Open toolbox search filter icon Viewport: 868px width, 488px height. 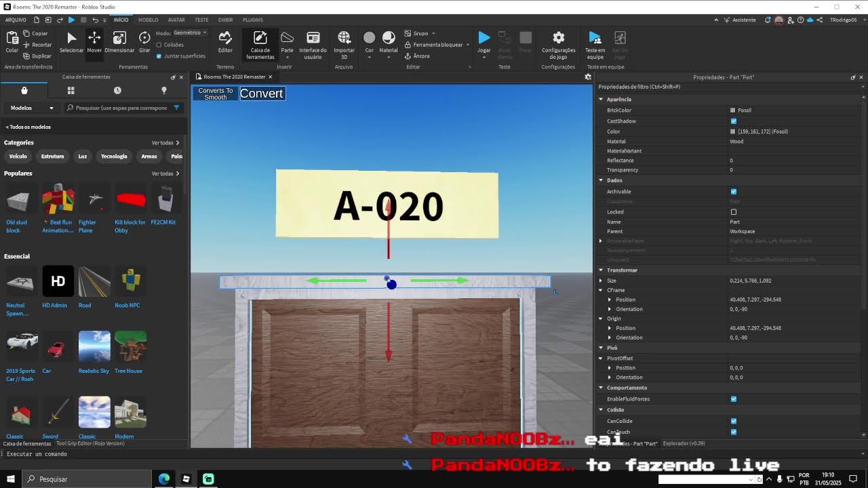(x=176, y=108)
